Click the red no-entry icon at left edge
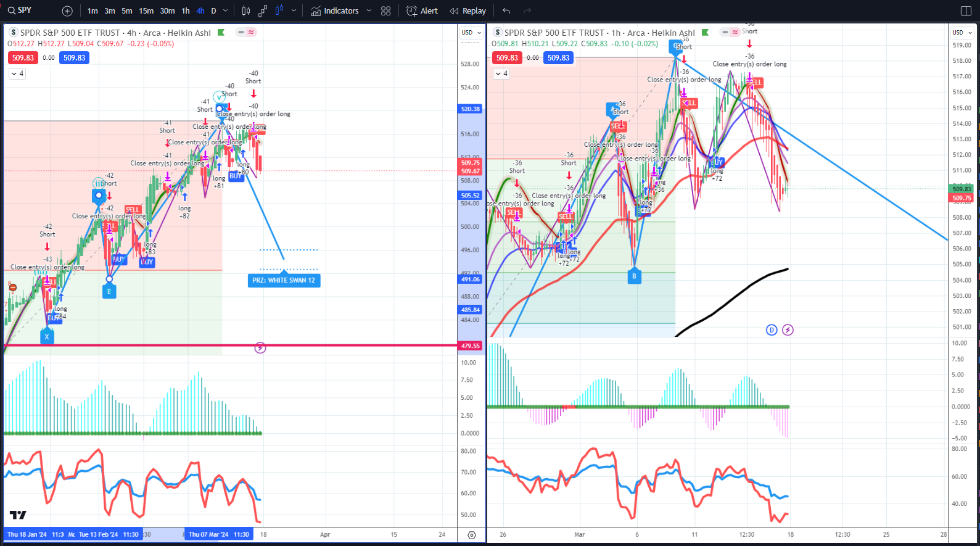Viewport: 980px width, 546px height. point(12,287)
